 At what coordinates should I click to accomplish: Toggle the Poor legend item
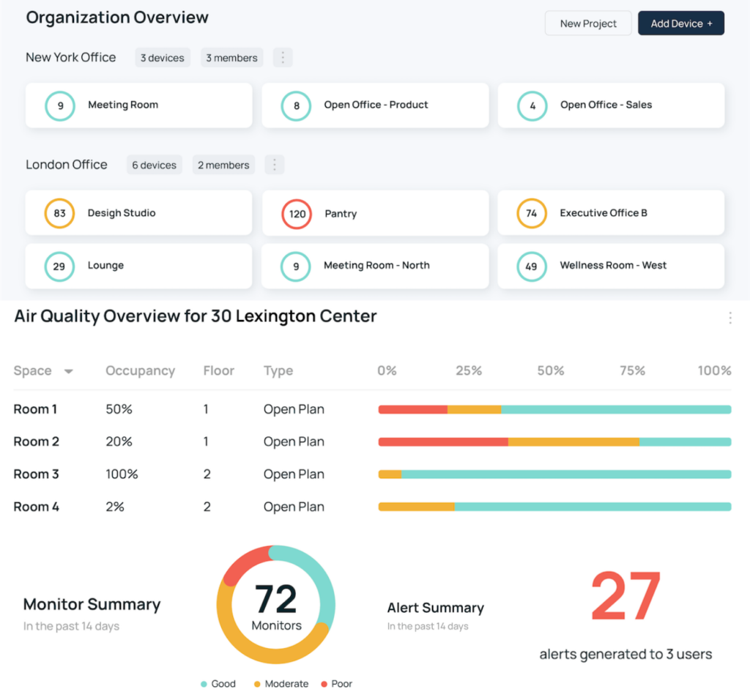pyautogui.click(x=336, y=684)
